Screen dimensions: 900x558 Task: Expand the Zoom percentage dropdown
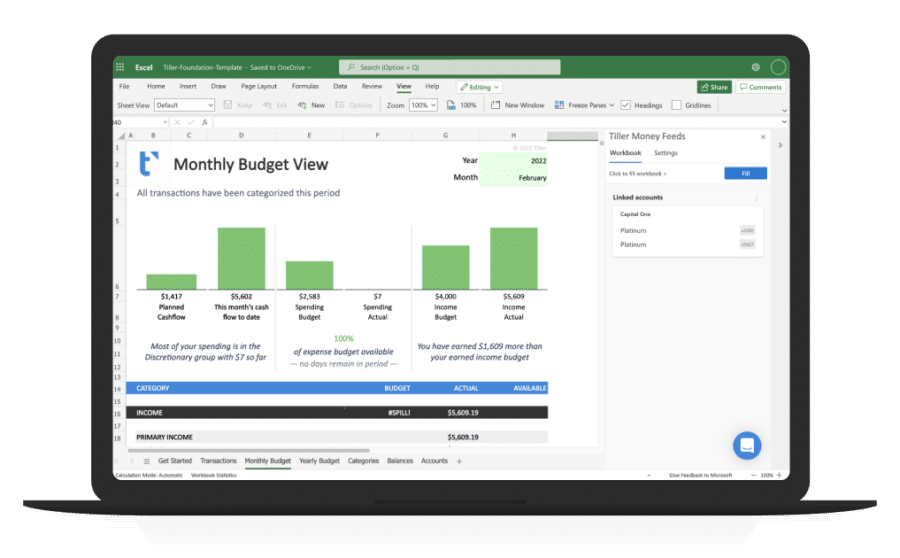[423, 105]
